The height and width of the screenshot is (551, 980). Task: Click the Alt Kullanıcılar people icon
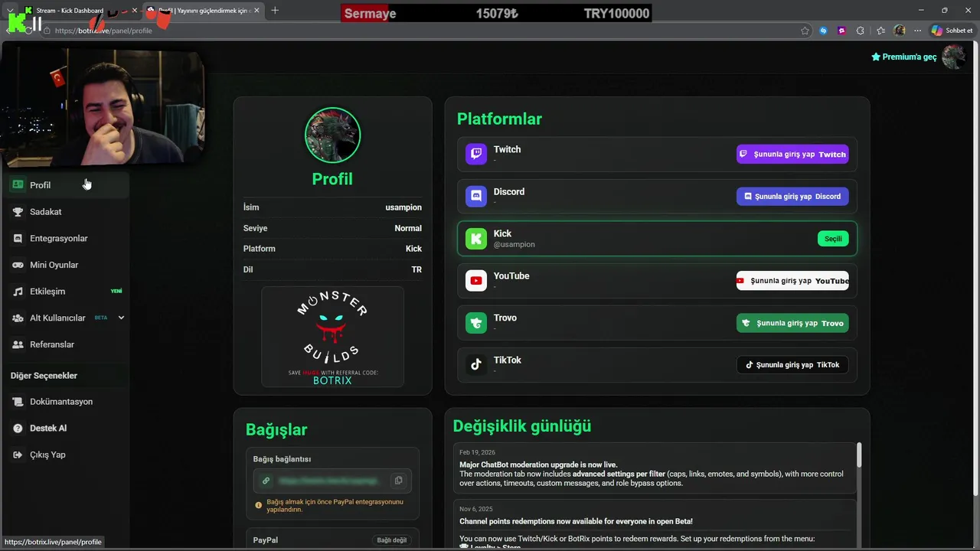tap(18, 318)
